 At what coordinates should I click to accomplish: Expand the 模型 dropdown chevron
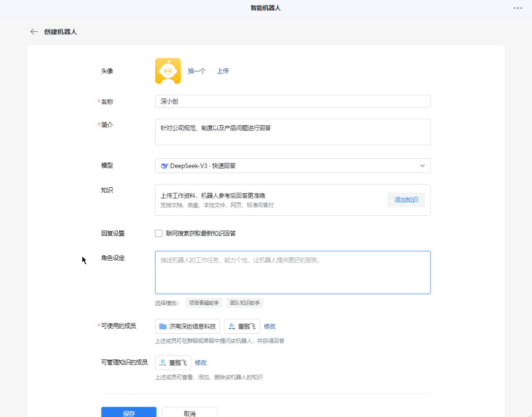[422, 166]
